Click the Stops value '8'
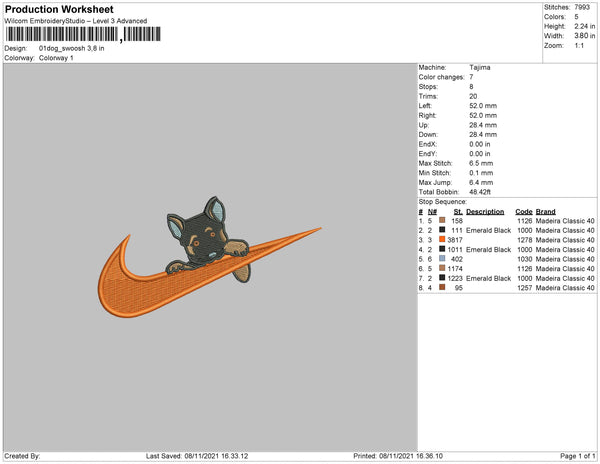Viewport: 600px width, 464px height. 471,87
